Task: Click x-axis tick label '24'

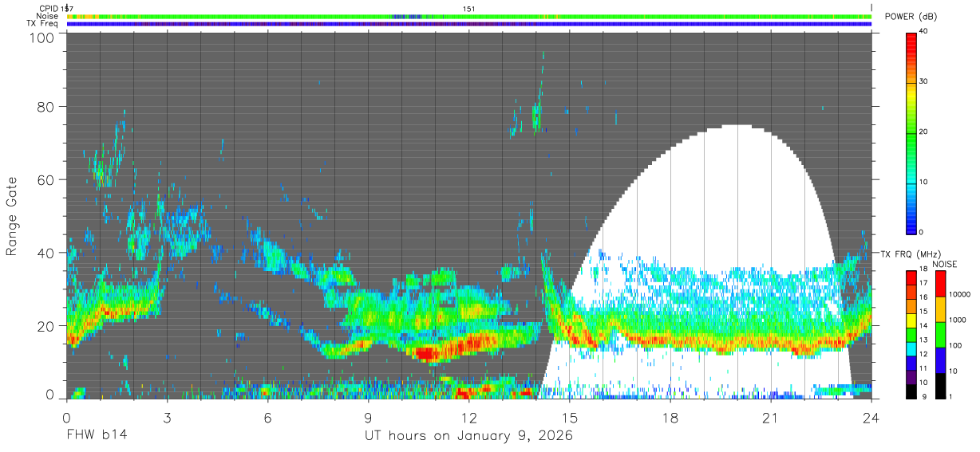Action: pos(871,418)
